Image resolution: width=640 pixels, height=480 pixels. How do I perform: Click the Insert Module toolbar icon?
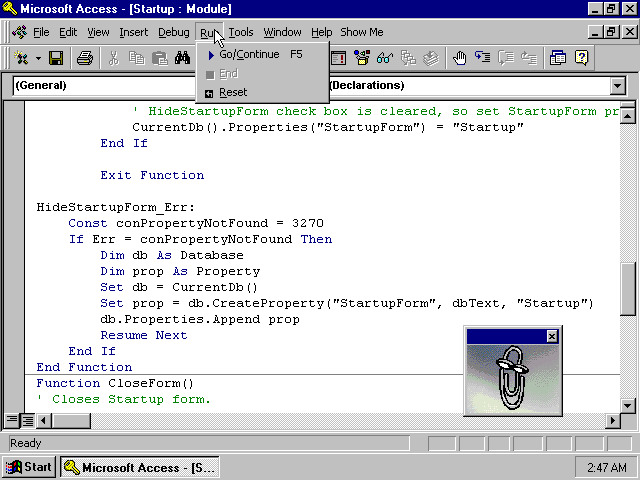coord(21,58)
